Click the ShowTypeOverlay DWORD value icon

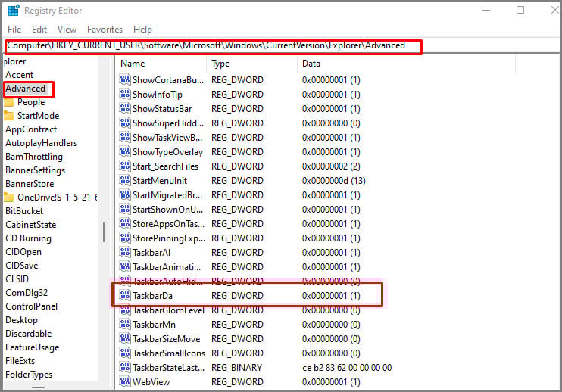(x=125, y=151)
